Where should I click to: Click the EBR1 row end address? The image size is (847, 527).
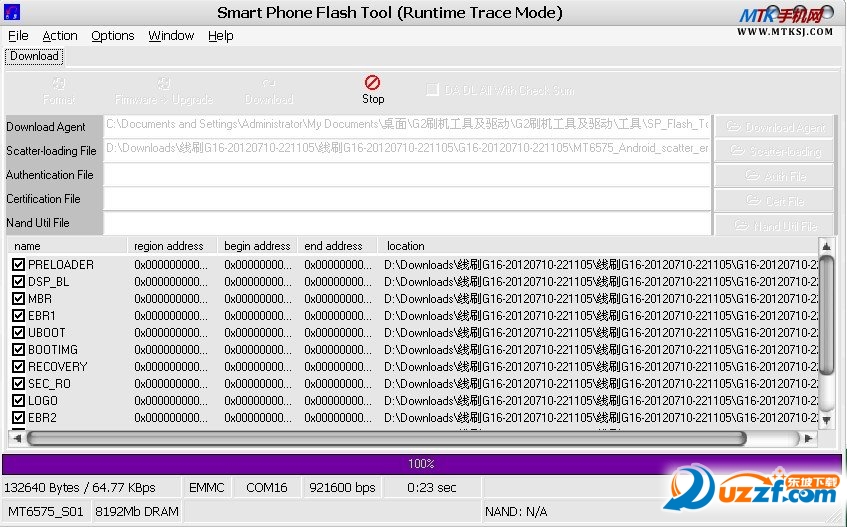338,316
